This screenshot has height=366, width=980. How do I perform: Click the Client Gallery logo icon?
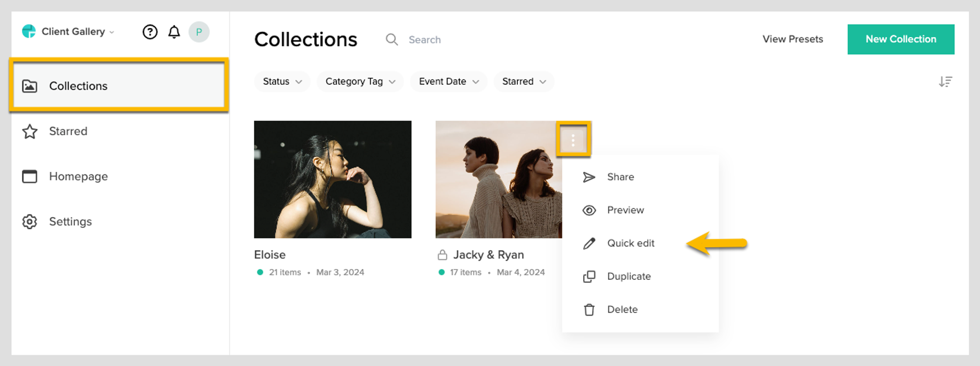coord(29,32)
